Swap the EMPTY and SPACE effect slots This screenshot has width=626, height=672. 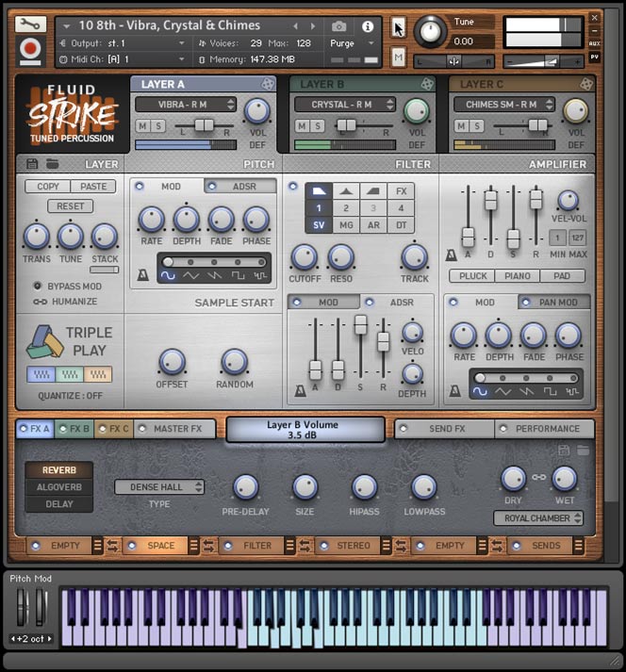(113, 546)
